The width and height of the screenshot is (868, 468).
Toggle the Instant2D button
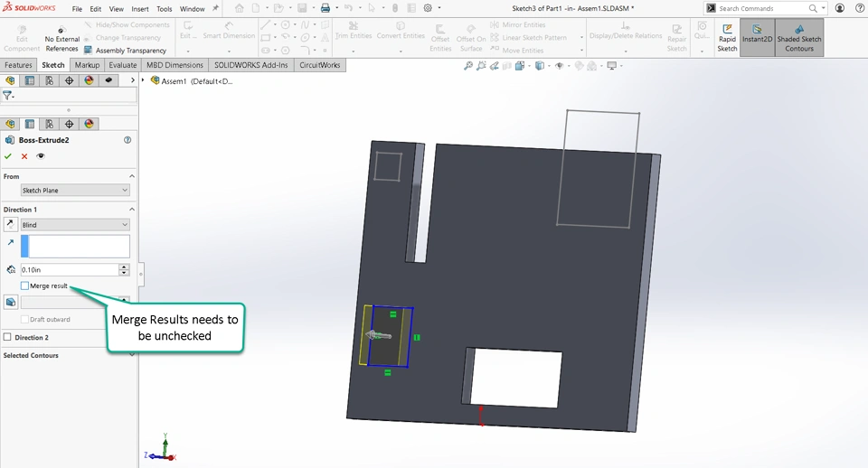757,38
